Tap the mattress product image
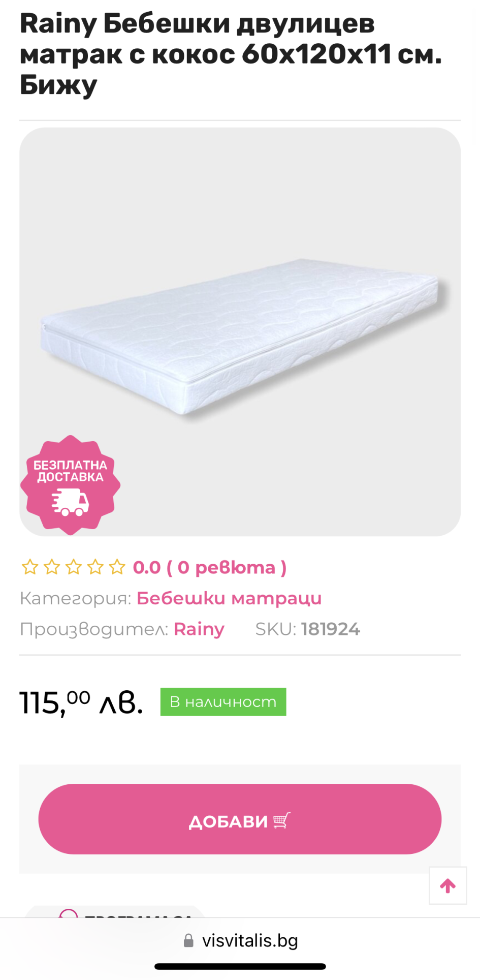 coord(240,332)
